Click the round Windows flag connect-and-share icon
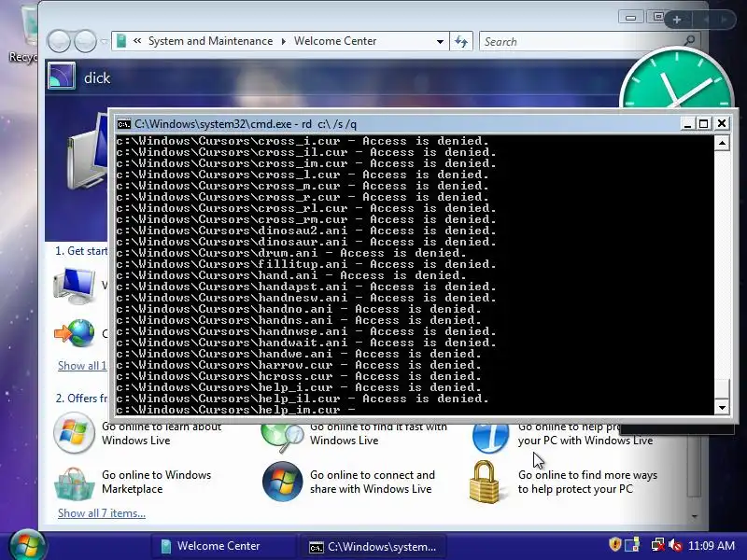The height and width of the screenshot is (560, 747). [x=282, y=481]
